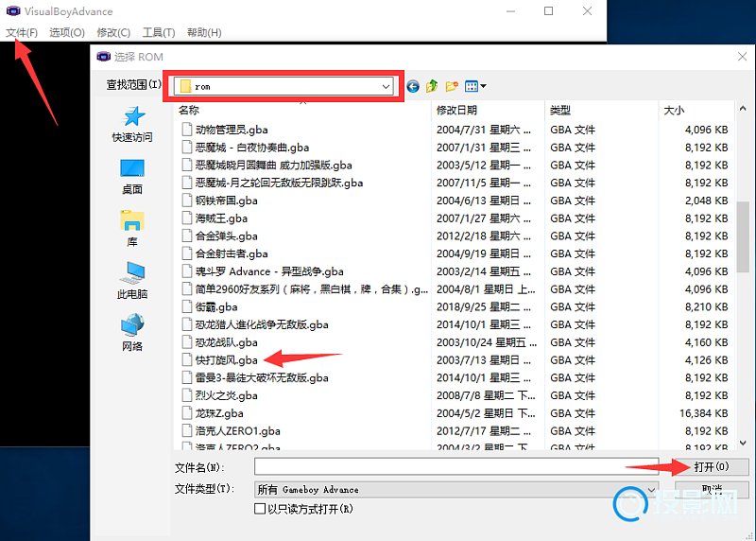The height and width of the screenshot is (541, 756).
Task: Click the file icon of 合金弹头.gba
Action: click(187, 236)
